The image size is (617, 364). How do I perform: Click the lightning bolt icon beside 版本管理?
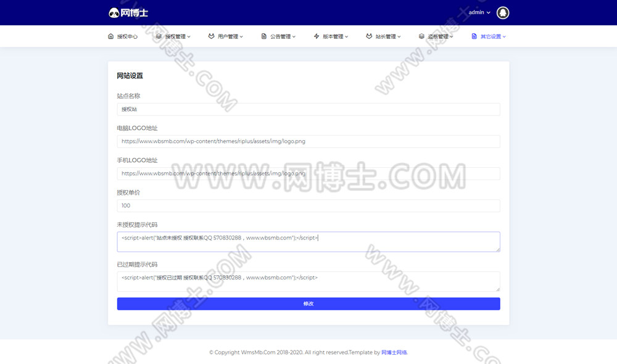[x=317, y=36]
